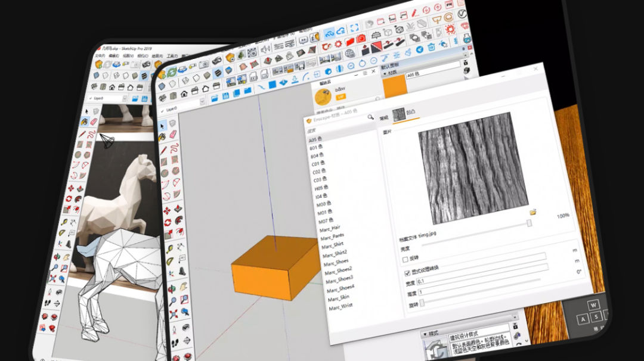644x361 pixels.
Task: Click the blue open-folder icon in front window
Action: [215, 98]
